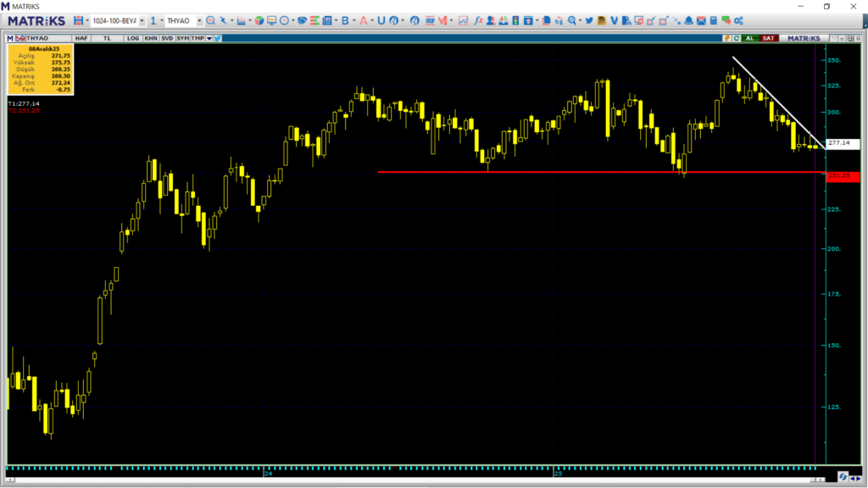
Task: Click the blue letter V icon
Action: click(x=614, y=20)
